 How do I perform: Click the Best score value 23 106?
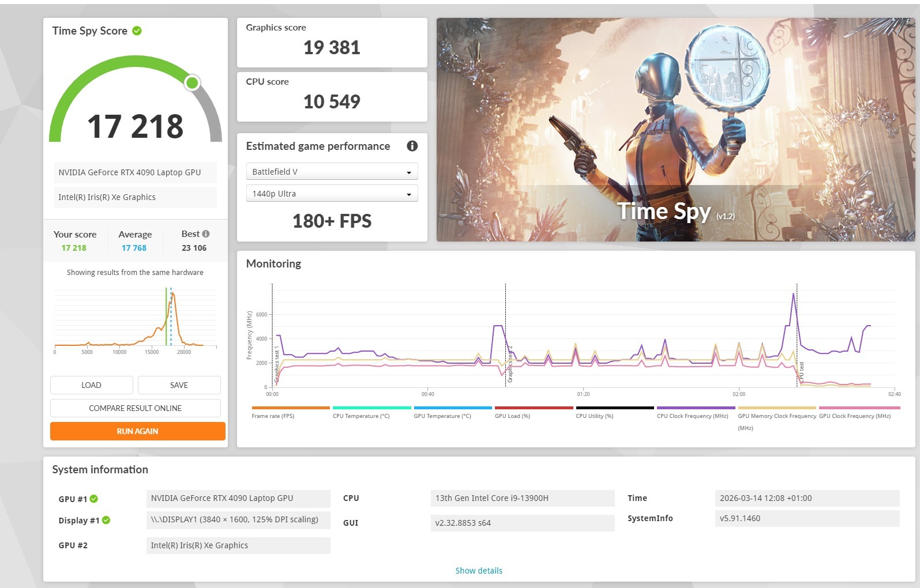coord(194,248)
